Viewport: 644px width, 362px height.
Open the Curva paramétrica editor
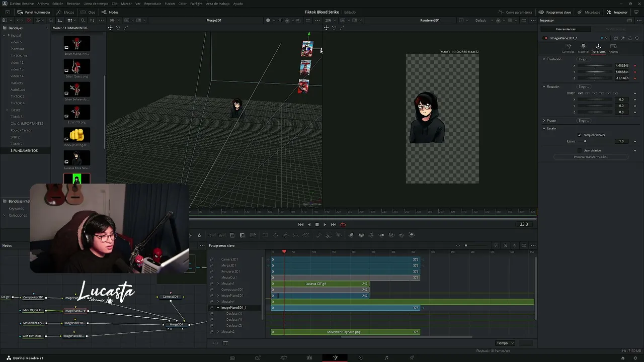tap(515, 12)
